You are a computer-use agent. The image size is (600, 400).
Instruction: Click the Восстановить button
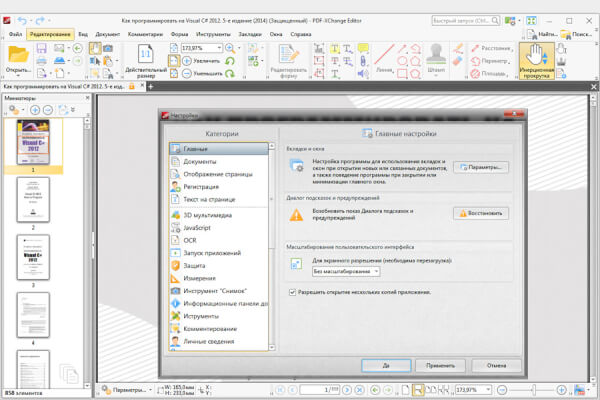[x=481, y=213]
